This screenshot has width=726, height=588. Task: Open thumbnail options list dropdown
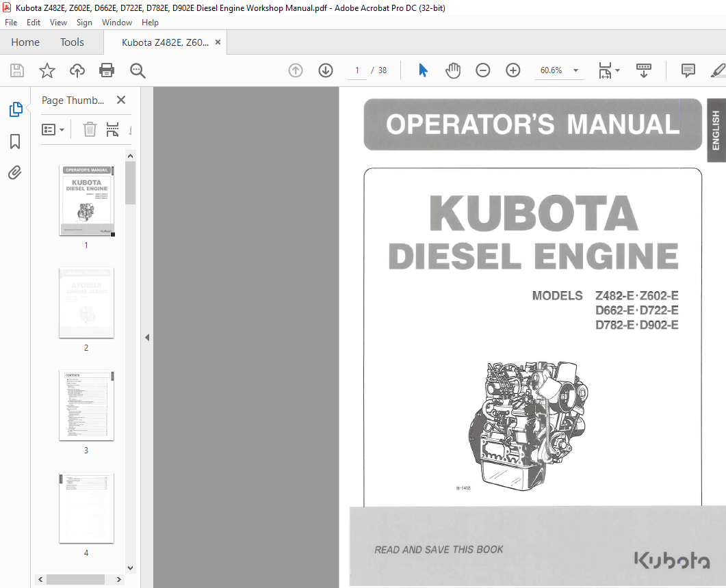pyautogui.click(x=53, y=129)
